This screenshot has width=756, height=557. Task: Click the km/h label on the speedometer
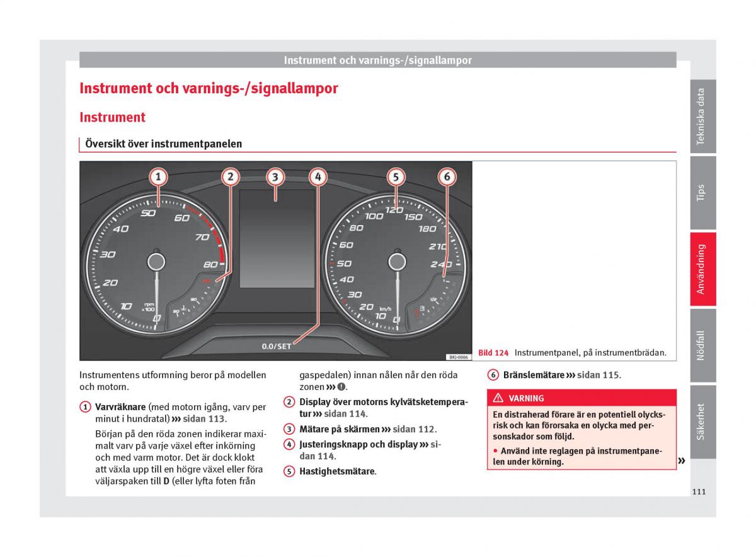tap(386, 309)
